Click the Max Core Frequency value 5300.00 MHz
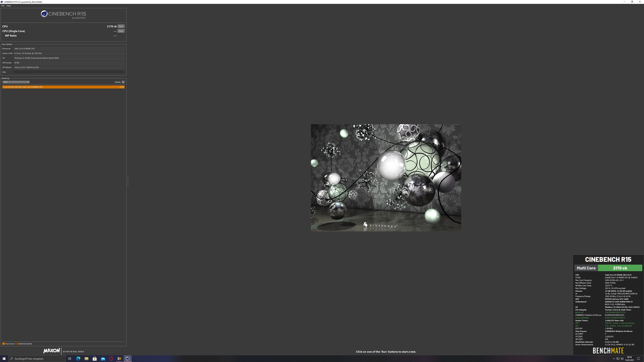Image resolution: width=644 pixels, height=362 pixels. [614, 280]
